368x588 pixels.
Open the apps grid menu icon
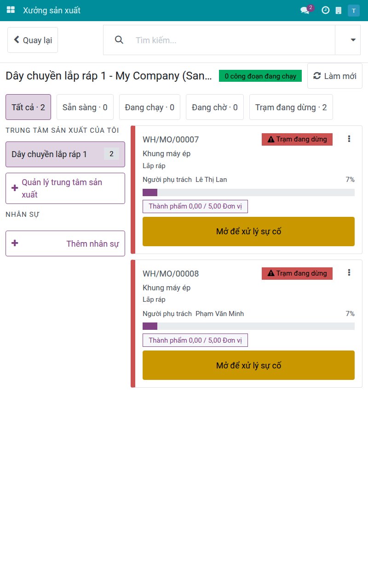[x=11, y=10]
